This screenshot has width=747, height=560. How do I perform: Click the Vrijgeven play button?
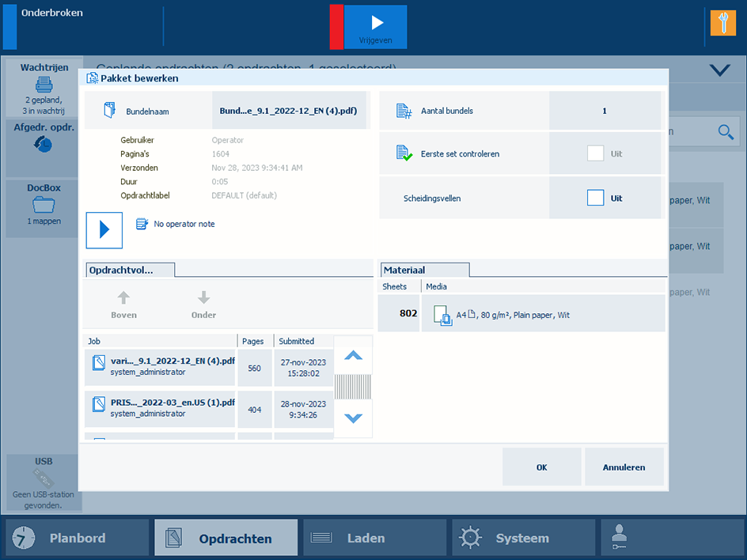[x=376, y=26]
